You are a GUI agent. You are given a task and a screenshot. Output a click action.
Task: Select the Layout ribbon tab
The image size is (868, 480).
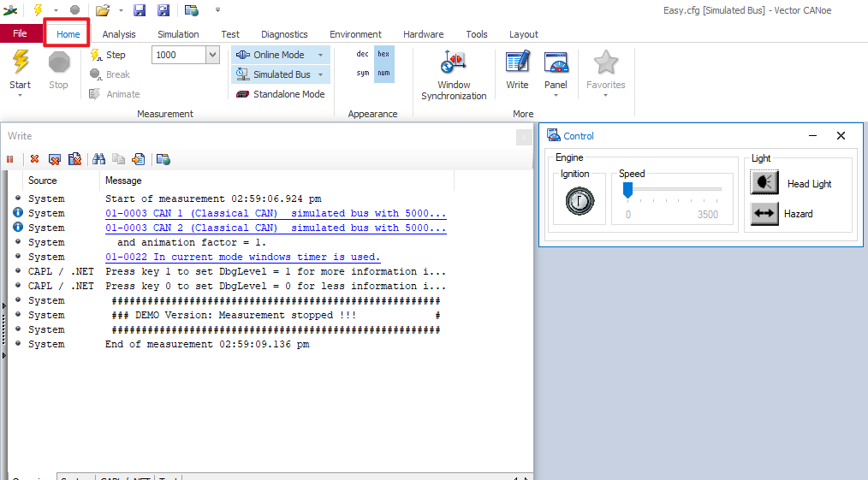[x=524, y=34]
